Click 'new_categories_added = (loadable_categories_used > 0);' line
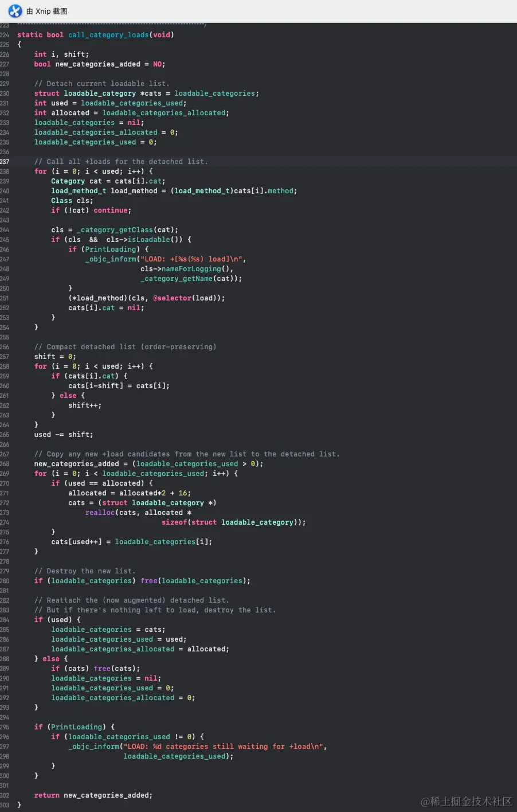Screen dimensions: 517x812 point(148,464)
